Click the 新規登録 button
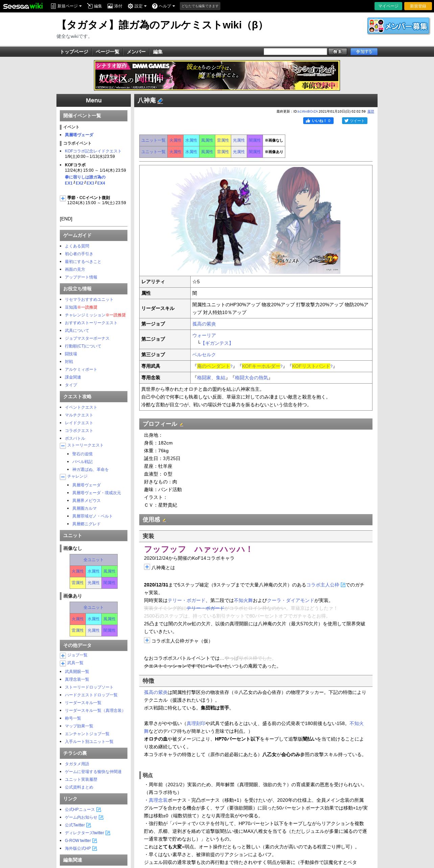This screenshot has width=434, height=868. [418, 6]
